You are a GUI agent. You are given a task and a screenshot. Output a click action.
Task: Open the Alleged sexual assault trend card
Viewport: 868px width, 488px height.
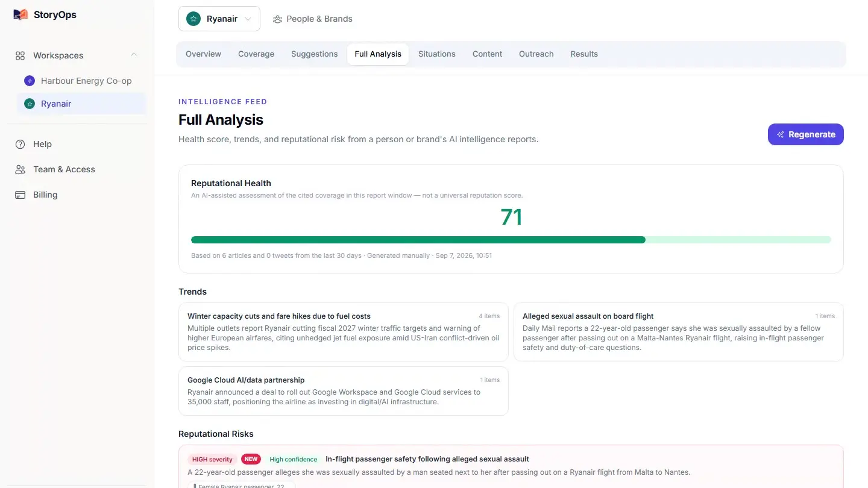coord(678,332)
